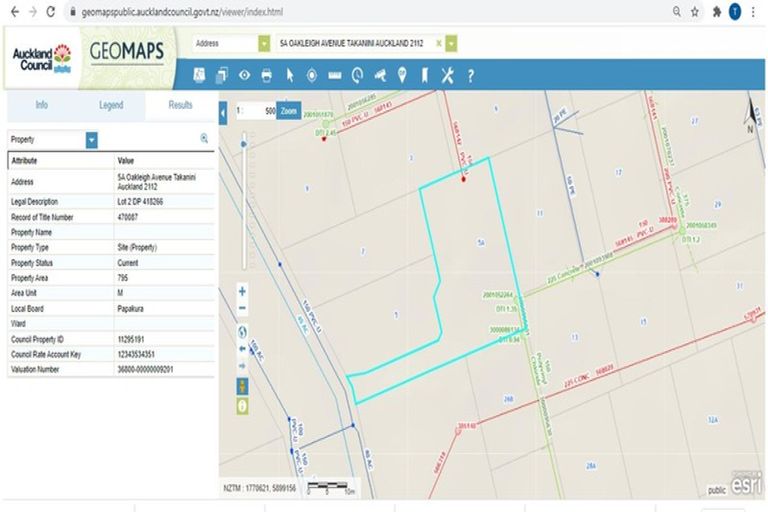This screenshot has height=512, width=768.
Task: Click the map zoom out minus button
Action: coord(242,308)
